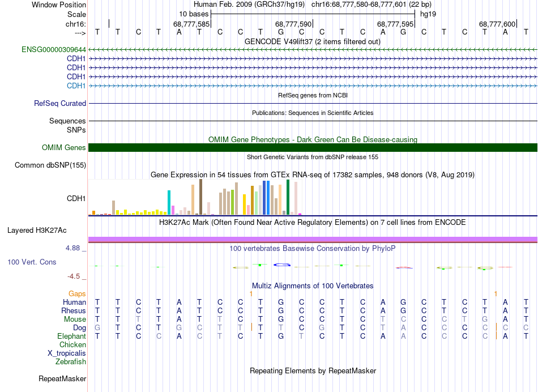Click the ENSG00000309644 gene label
This screenshot has width=538, height=392.
54,50
